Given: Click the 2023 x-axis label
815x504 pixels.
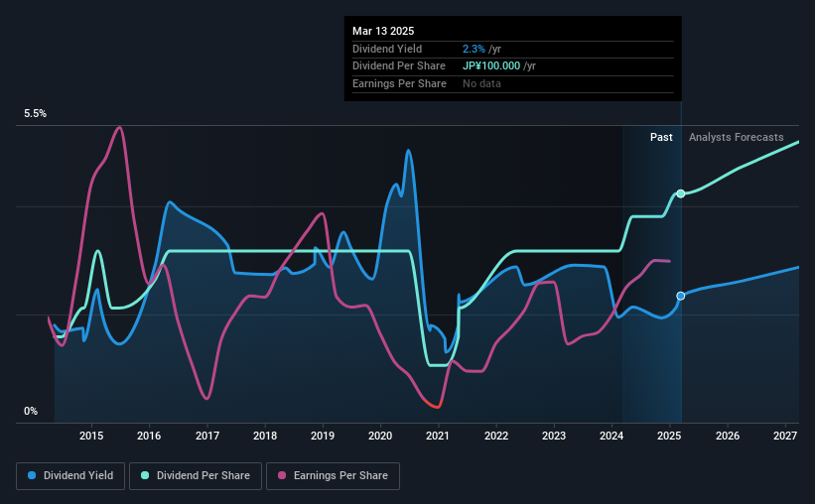Looking at the screenshot, I should click(554, 436).
